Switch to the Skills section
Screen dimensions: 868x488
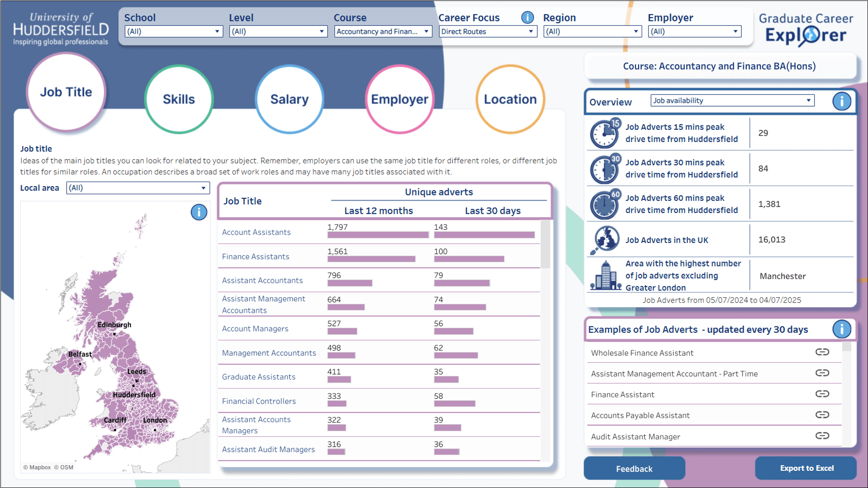pyautogui.click(x=178, y=99)
